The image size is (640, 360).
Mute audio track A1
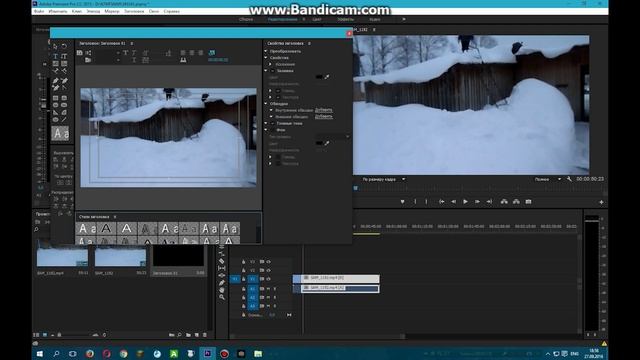269,289
